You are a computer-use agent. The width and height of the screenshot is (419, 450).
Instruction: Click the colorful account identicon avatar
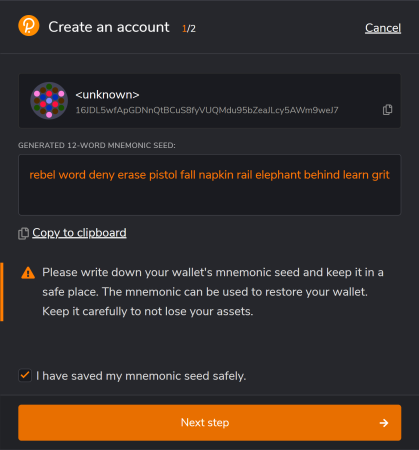coord(49,101)
